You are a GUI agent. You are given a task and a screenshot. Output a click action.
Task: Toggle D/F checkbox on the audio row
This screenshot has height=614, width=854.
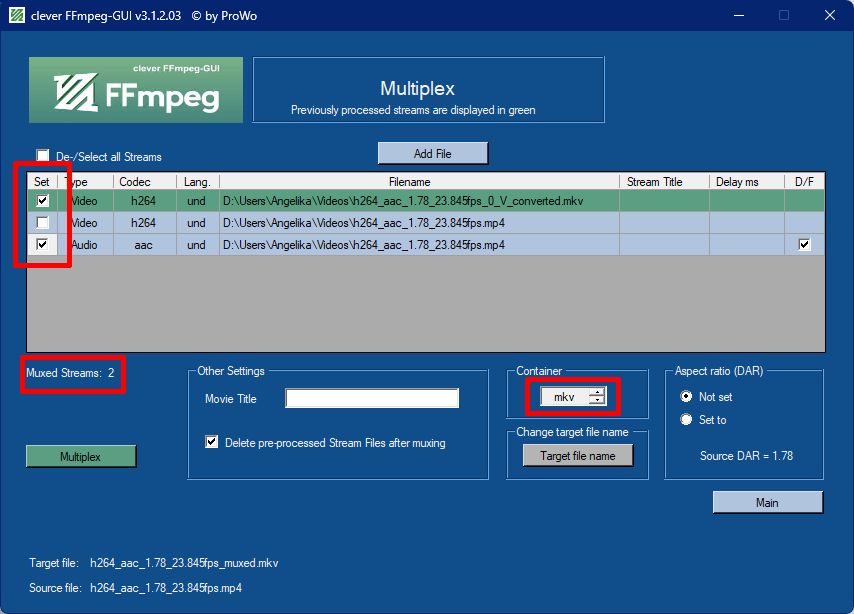point(804,244)
